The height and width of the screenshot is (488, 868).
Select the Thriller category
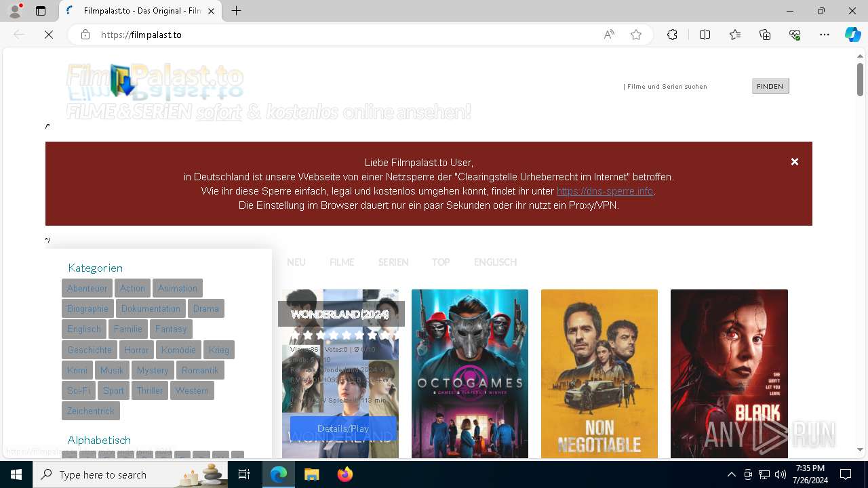(150, 390)
